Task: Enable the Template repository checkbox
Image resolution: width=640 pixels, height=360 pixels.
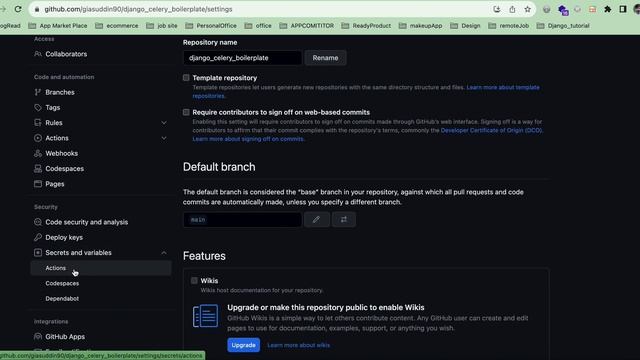Action: 186,78
